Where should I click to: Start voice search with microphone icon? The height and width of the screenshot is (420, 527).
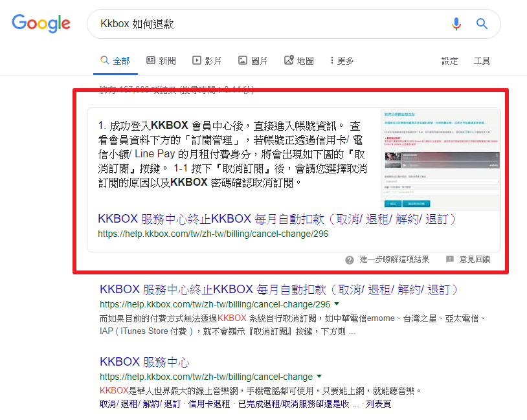coord(456,24)
